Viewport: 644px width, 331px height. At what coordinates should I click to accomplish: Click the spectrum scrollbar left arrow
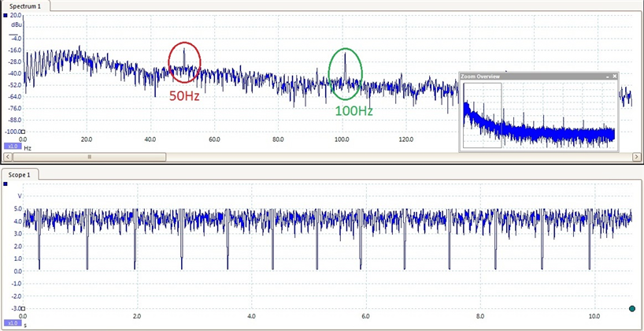click(7, 157)
